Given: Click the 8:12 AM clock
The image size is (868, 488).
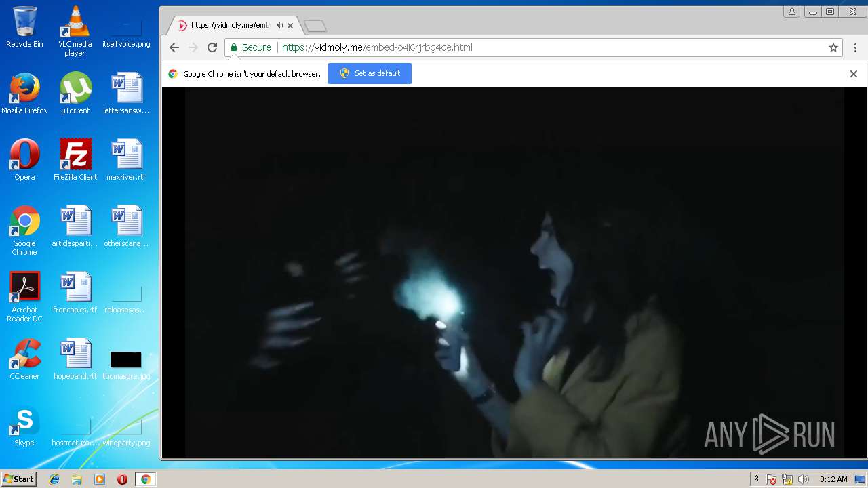Looking at the screenshot, I should point(833,479).
